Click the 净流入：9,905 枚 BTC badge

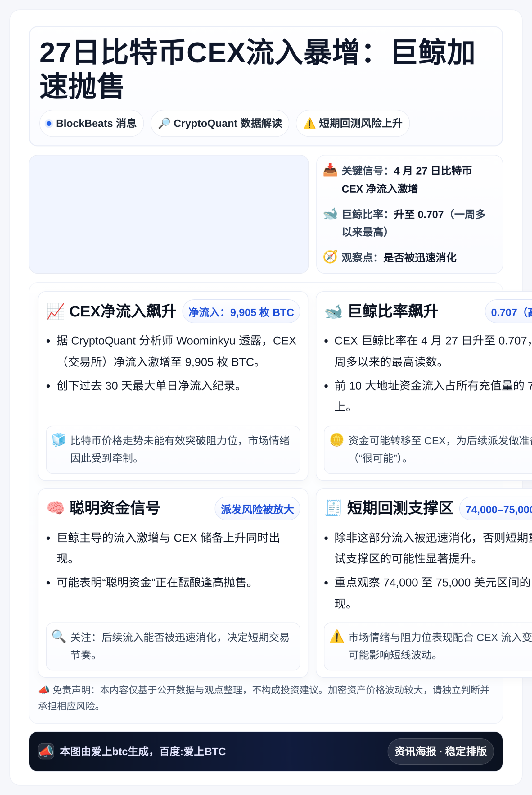tap(241, 311)
